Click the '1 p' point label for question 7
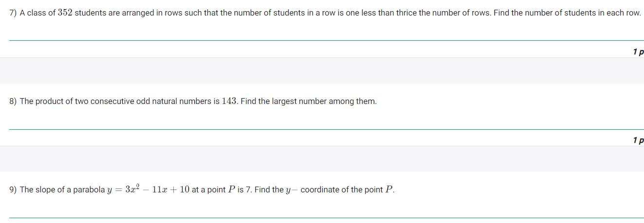644x223 pixels. click(638, 51)
